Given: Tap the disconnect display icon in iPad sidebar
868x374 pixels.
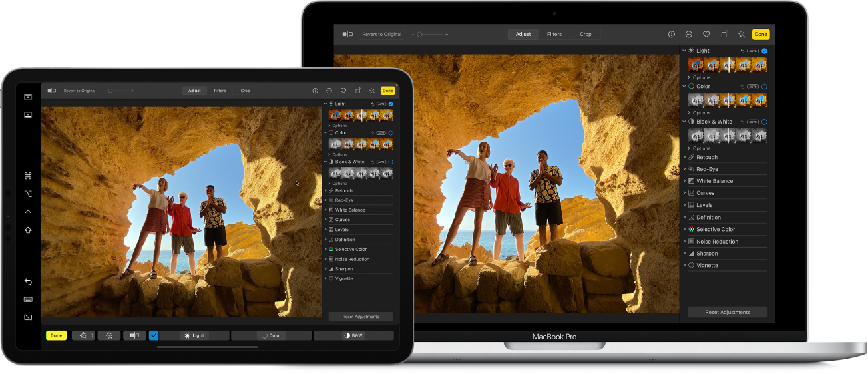Looking at the screenshot, I should coord(28,317).
